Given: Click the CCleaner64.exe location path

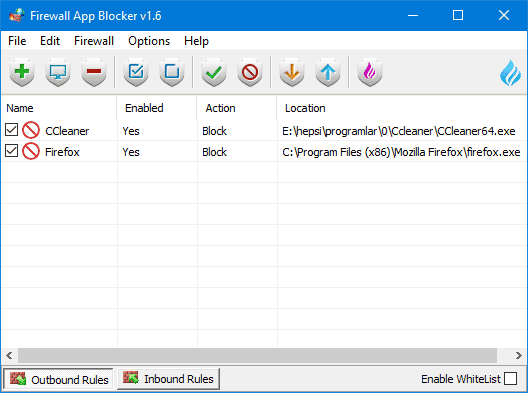Looking at the screenshot, I should tap(399, 131).
